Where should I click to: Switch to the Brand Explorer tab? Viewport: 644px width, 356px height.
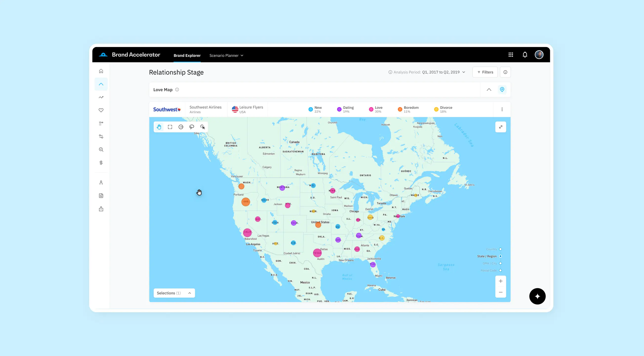tap(187, 56)
